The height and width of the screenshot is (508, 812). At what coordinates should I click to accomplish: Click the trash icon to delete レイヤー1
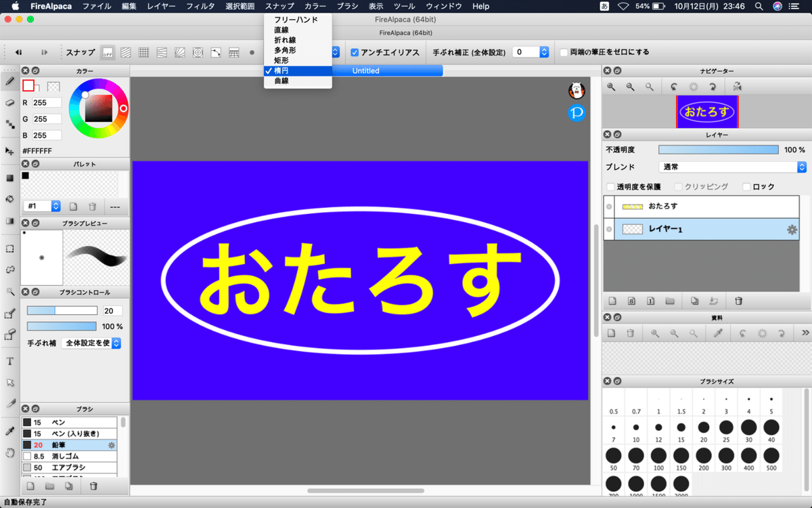click(738, 301)
